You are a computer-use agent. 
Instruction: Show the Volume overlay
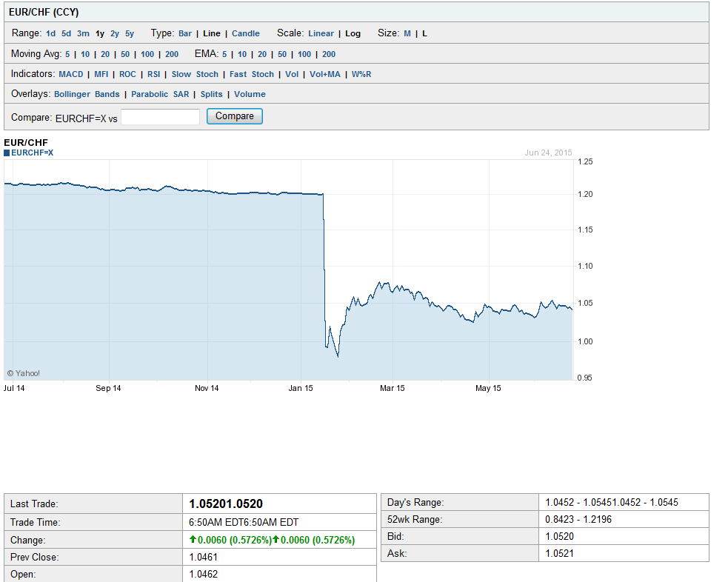(250, 94)
